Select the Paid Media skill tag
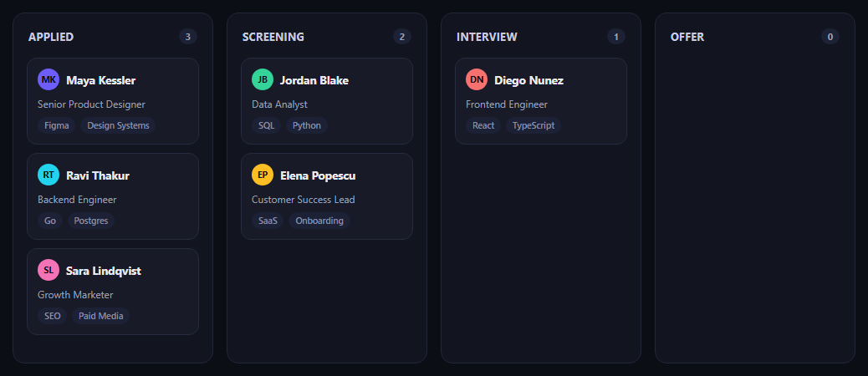This screenshot has height=376, width=868. point(100,316)
